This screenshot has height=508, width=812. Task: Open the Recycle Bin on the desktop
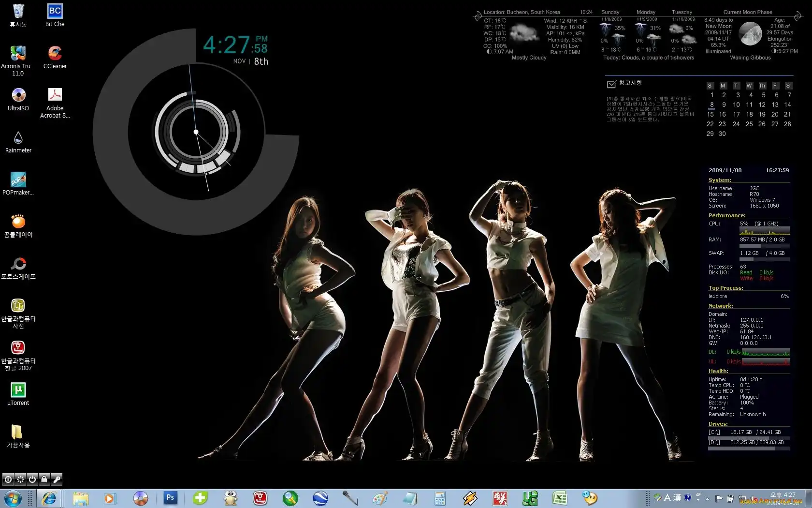[18, 12]
